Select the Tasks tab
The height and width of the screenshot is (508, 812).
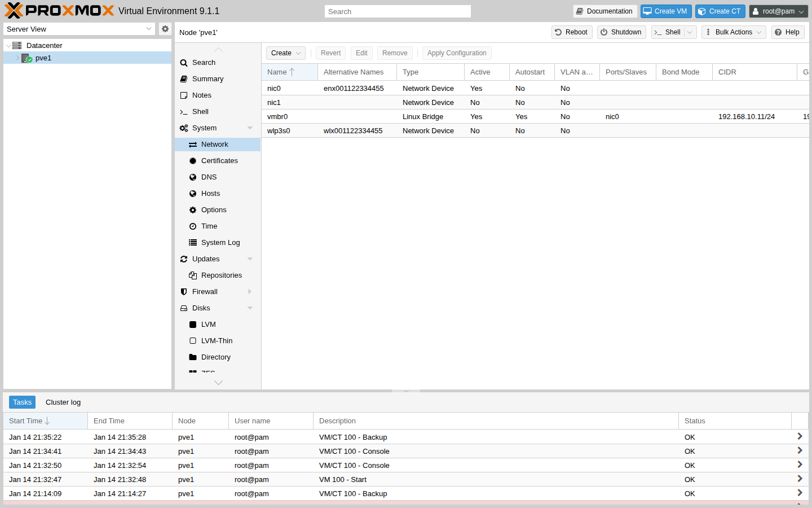[22, 402]
